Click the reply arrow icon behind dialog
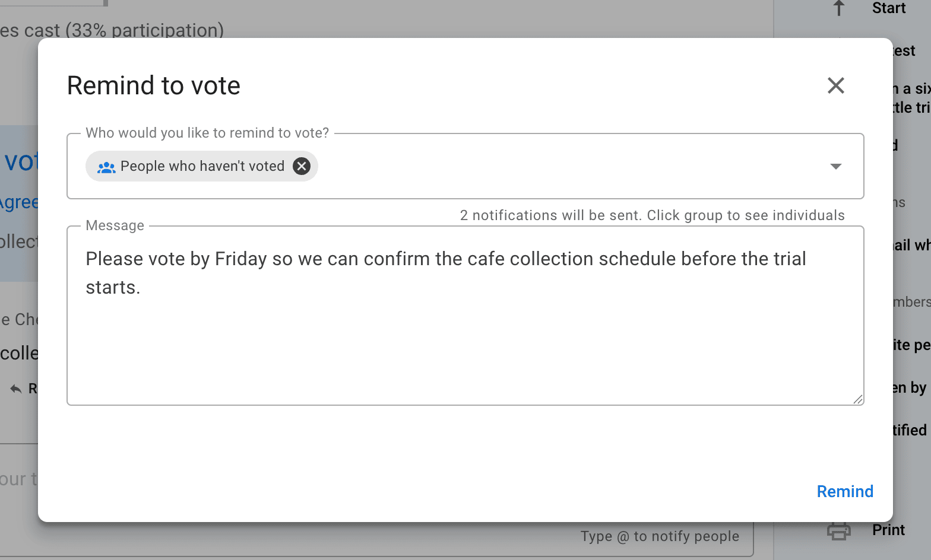The width and height of the screenshot is (931, 560). [x=16, y=389]
